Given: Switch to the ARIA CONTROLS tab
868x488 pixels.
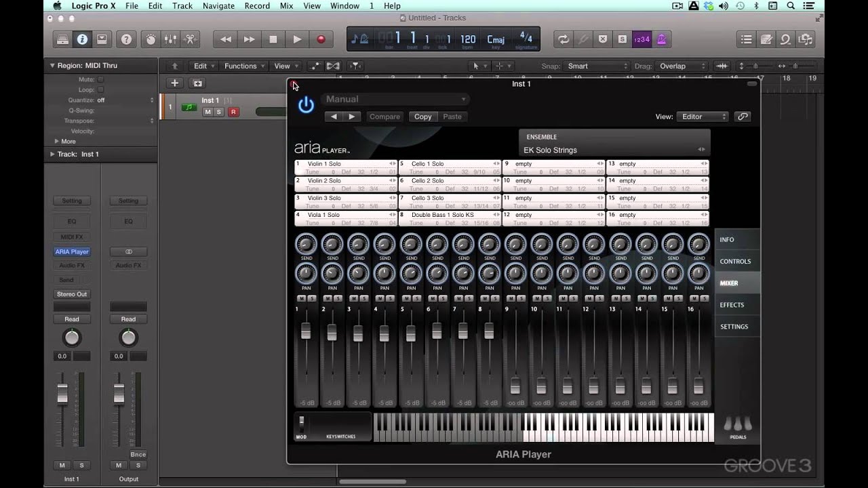Looking at the screenshot, I should click(737, 261).
